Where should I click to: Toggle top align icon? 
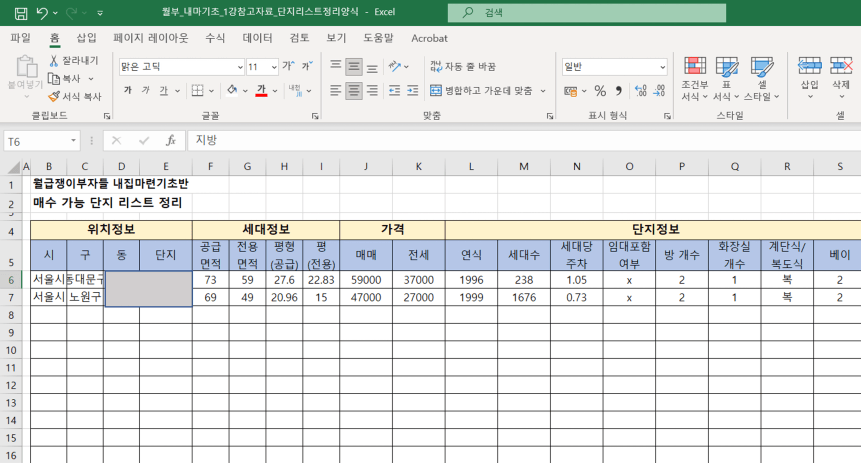pyautogui.click(x=336, y=66)
